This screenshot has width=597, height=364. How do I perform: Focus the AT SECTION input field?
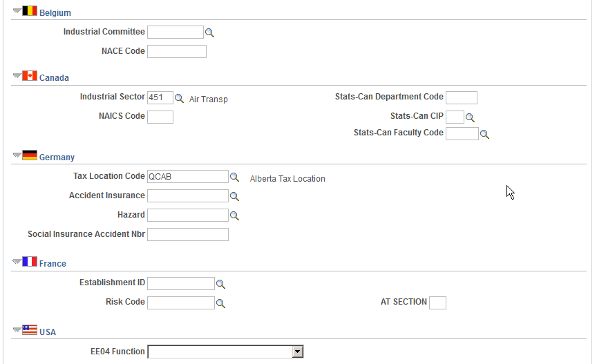click(437, 303)
